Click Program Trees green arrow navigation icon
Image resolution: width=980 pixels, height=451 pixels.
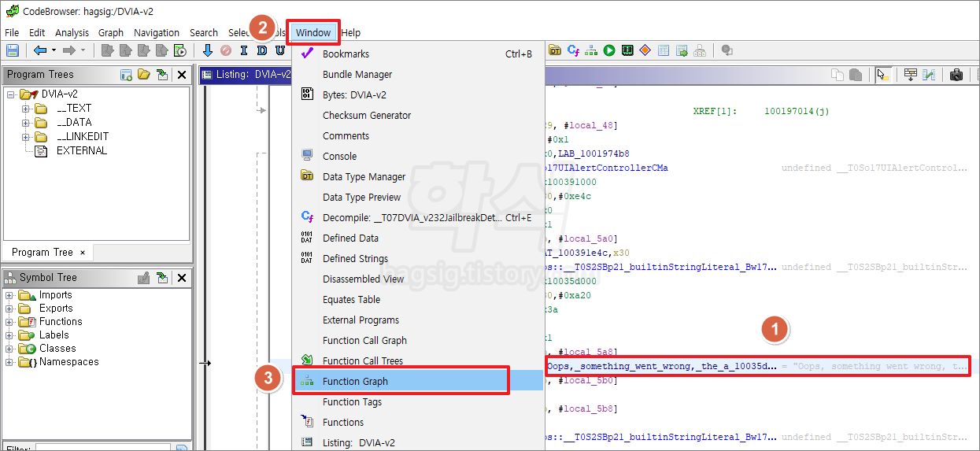162,75
